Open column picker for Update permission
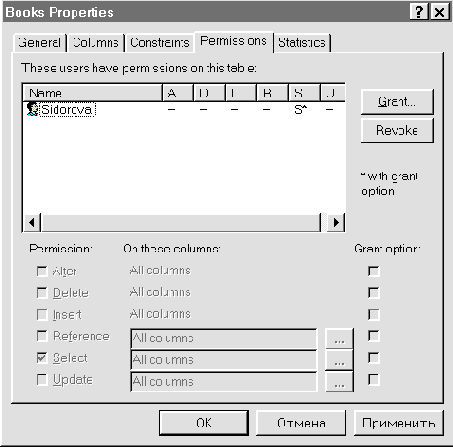This screenshot has height=447, width=453. click(x=339, y=382)
